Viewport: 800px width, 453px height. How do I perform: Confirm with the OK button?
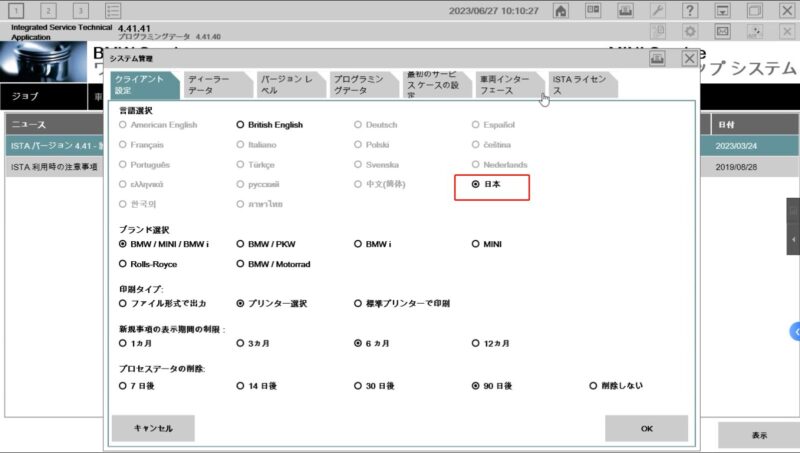click(646, 428)
